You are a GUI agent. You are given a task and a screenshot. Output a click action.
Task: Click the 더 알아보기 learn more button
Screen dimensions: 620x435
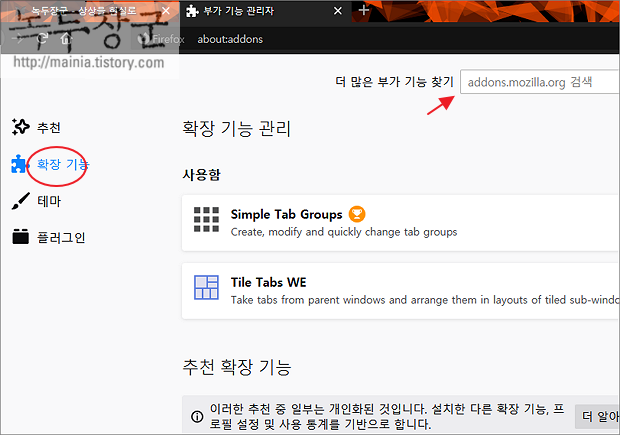(x=598, y=416)
